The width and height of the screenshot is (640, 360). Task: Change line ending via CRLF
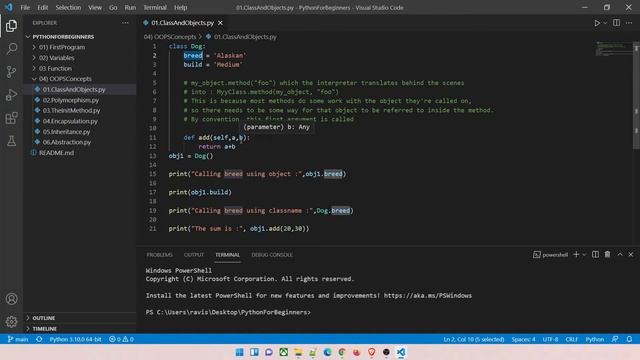click(x=571, y=339)
